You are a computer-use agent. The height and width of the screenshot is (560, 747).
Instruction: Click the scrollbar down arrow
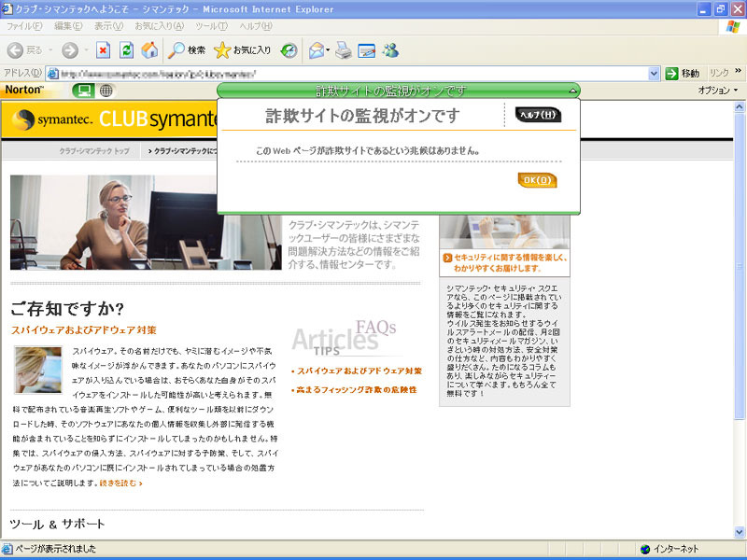click(739, 532)
